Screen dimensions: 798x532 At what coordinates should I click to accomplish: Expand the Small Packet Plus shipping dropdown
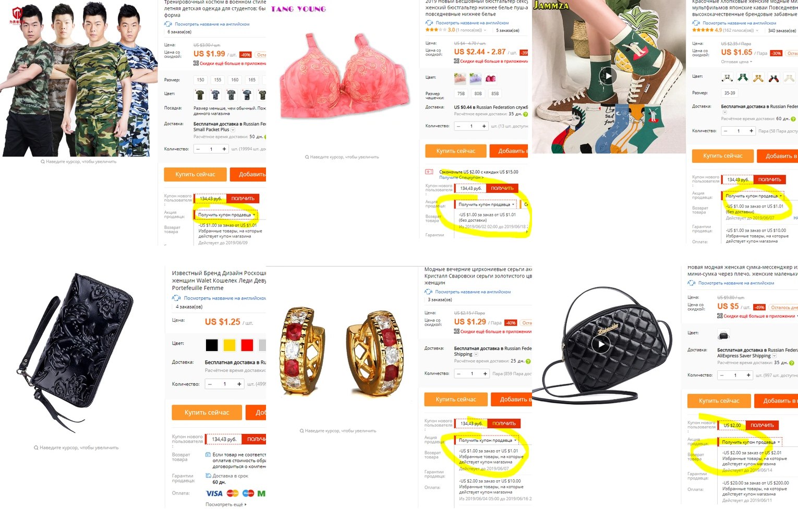233,130
